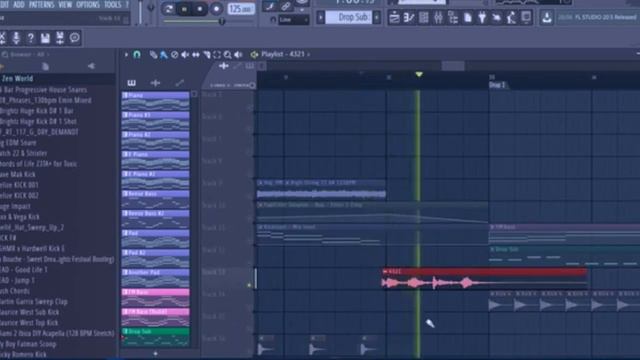Open the Line snap dropdown
The image size is (640, 360).
tap(293, 20)
